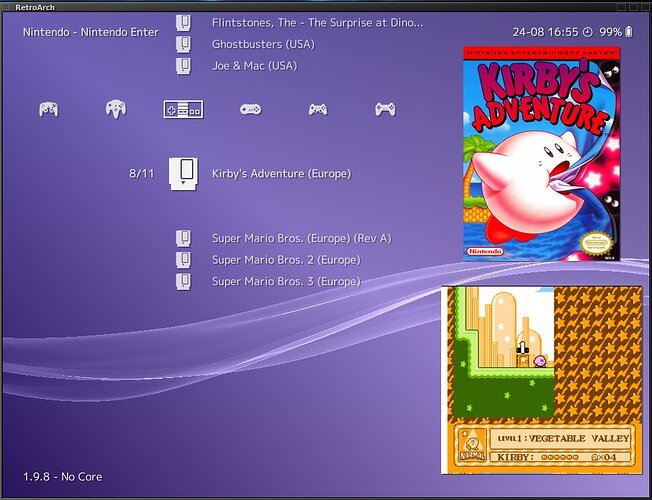Open the Joe & Mac (USA) entry
652x500 pixels.
coord(254,66)
